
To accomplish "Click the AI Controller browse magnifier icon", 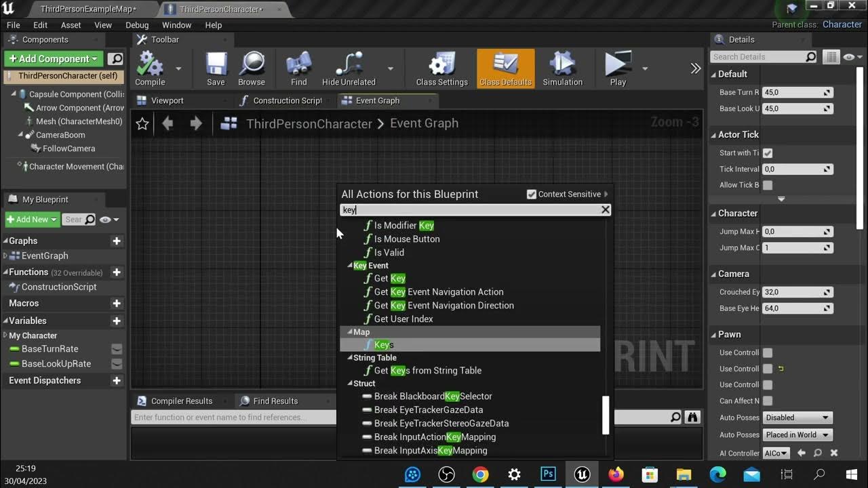I will (x=818, y=453).
